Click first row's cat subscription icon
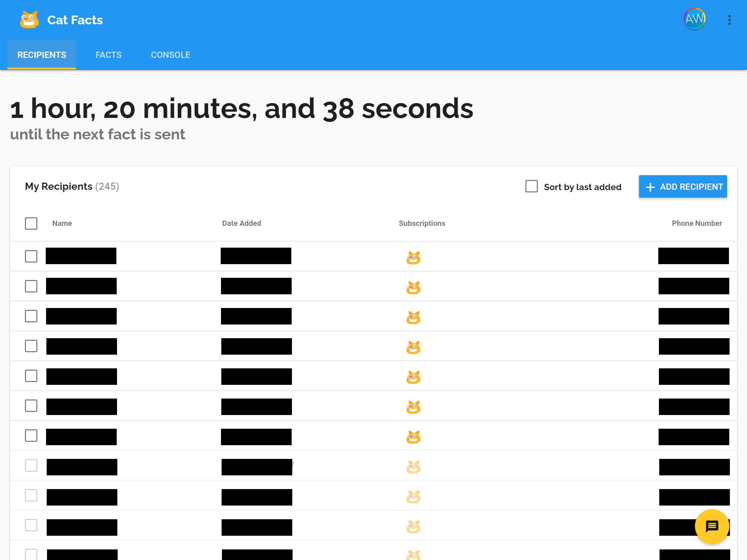The height and width of the screenshot is (560, 747). pyautogui.click(x=413, y=258)
